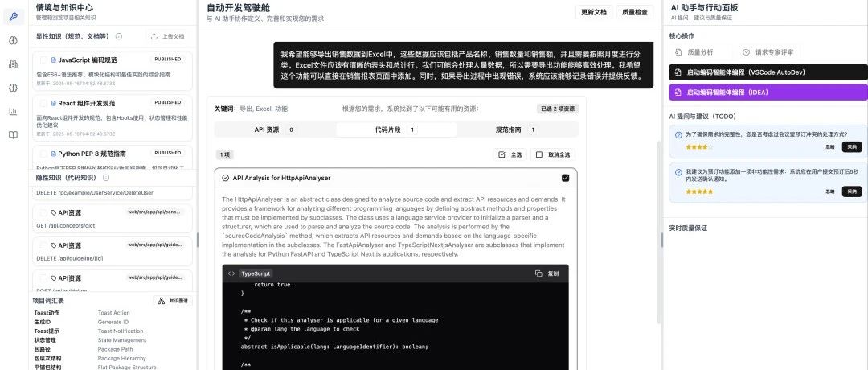The image size is (868, 370).
Task: Click tag icon of DELETE /api/guideline/[id] resource
Action: [x=54, y=245]
